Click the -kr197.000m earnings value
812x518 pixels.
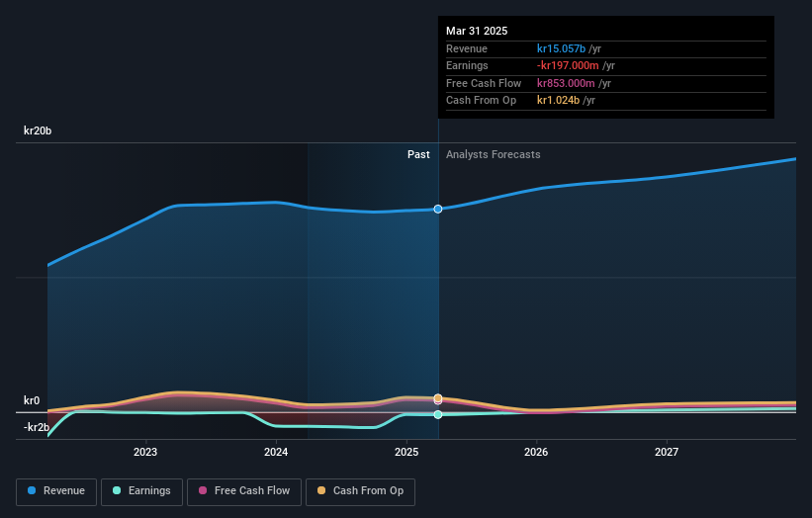568,65
